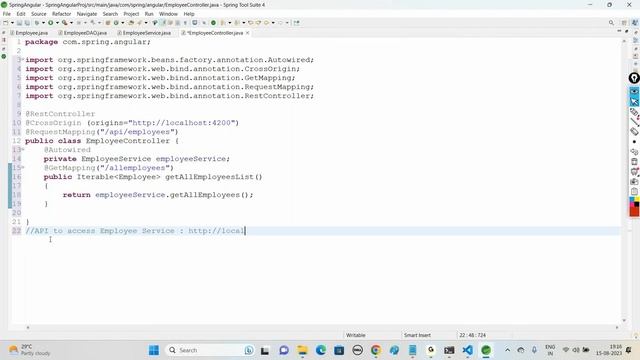Open the terminal icon in taskbar
640x360 pixels.
click(x=449, y=350)
